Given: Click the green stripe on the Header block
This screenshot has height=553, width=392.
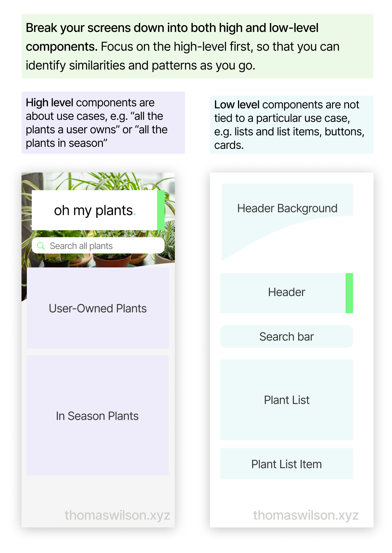Looking at the screenshot, I should [349, 293].
